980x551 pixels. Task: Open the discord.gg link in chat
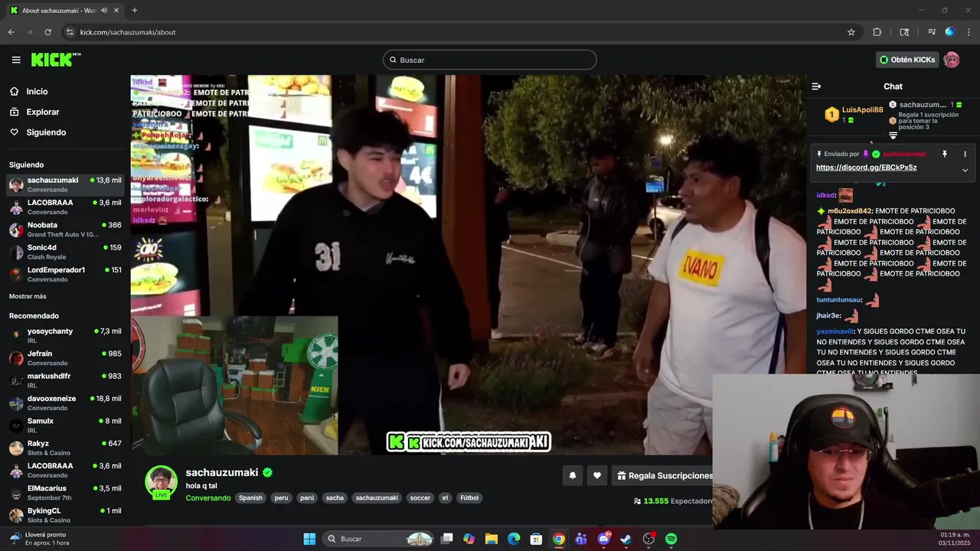[866, 168]
